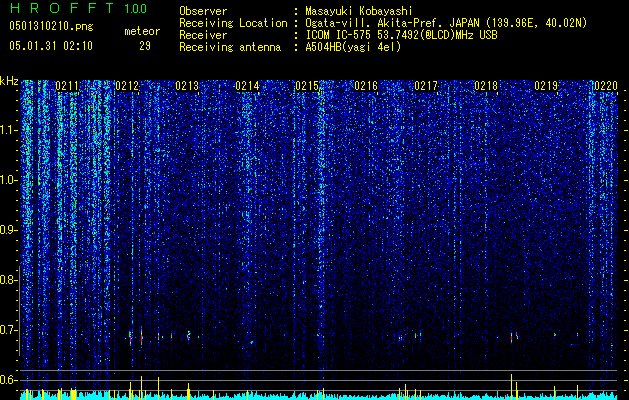629x400 pixels.
Task: Click the 0212 time marker
Action: pos(127,86)
